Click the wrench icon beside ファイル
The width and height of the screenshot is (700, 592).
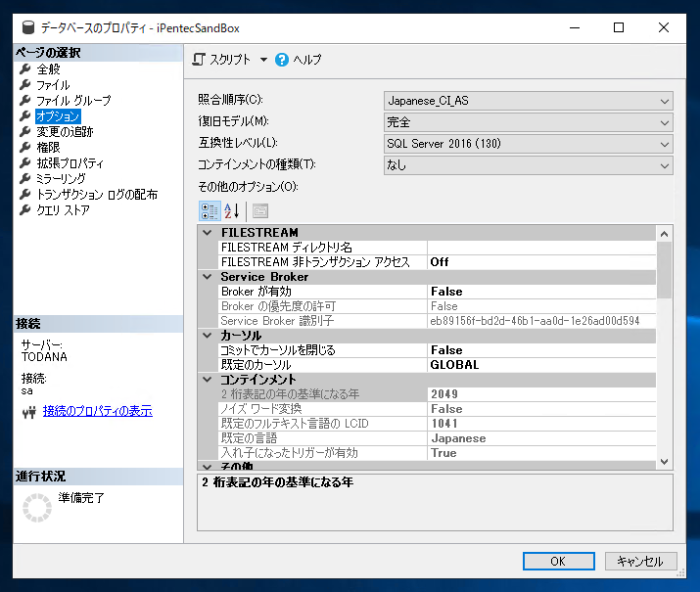[25, 85]
